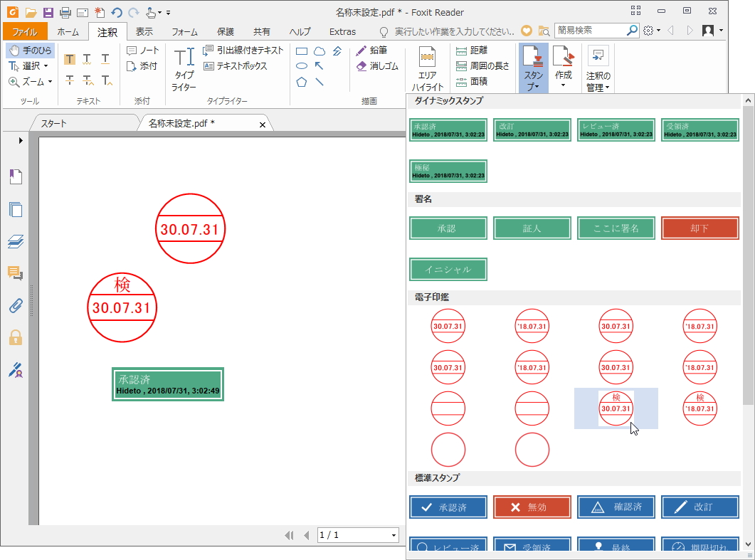Measure with Distance (距離) tool
This screenshot has height=560, width=755.
[x=472, y=50]
